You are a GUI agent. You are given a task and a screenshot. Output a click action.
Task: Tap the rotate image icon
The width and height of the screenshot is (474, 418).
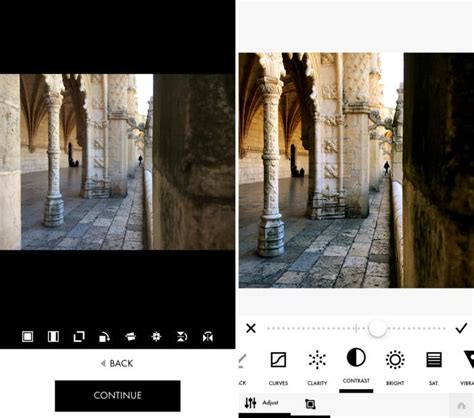(x=105, y=337)
